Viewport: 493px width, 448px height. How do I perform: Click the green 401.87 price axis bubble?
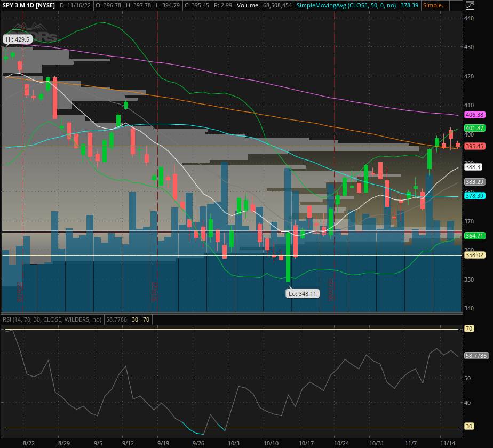[x=474, y=128]
